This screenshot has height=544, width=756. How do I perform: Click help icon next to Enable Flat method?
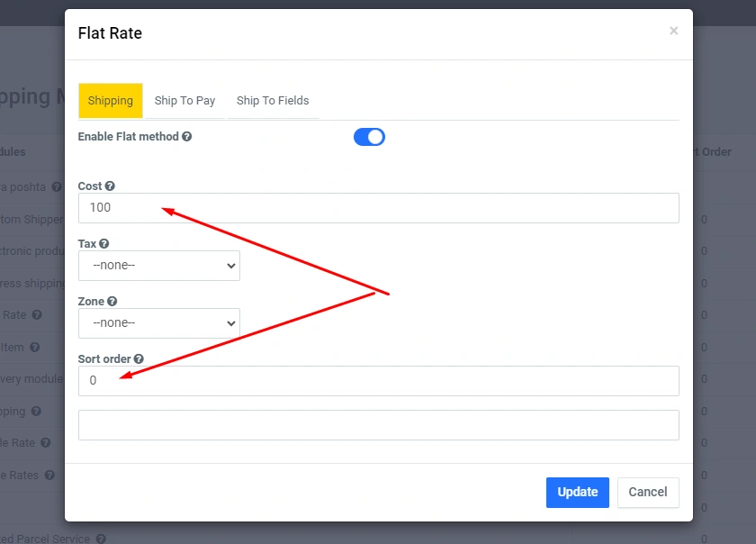(x=187, y=137)
